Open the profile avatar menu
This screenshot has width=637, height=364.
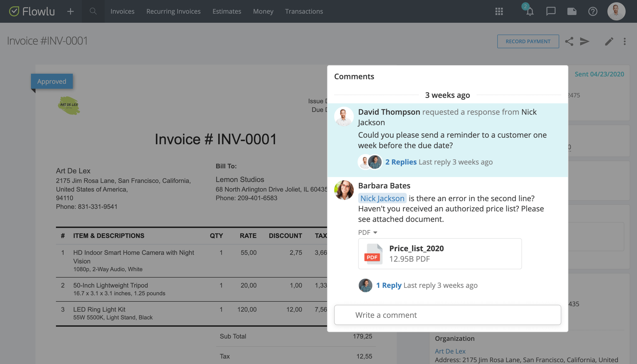(x=617, y=11)
